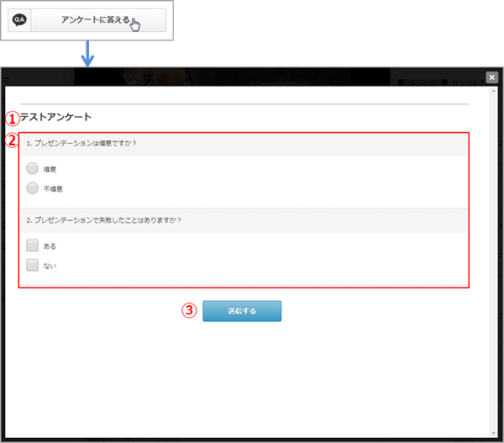Click question 2 失敗したことはありますか text
The width and height of the screenshot is (504, 443).
pos(104,220)
